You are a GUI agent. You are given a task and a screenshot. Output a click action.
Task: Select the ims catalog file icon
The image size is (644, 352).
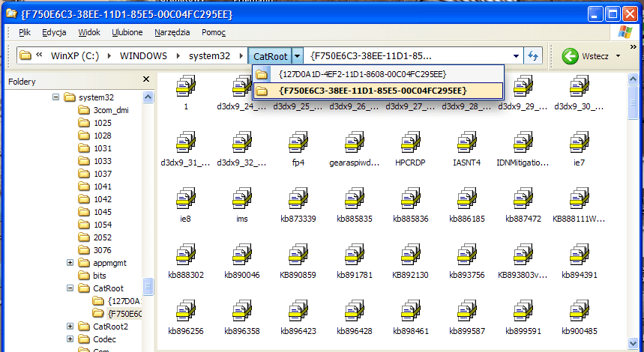point(241,198)
